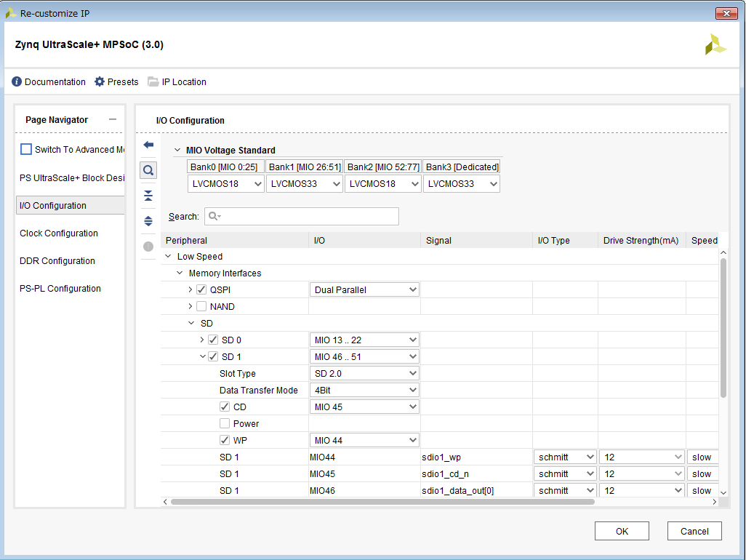Click the collapse all icon
Screen dimensions: 746x560
[x=148, y=196]
